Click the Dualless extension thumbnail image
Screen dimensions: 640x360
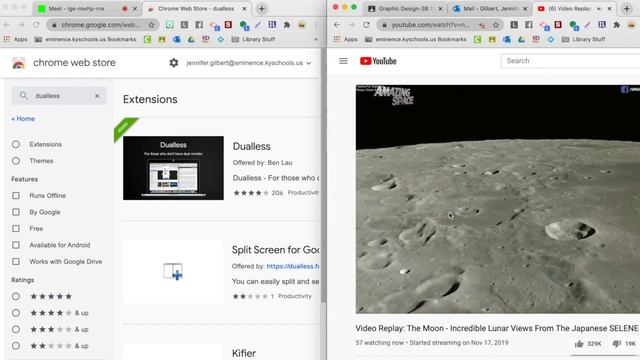pos(173,168)
